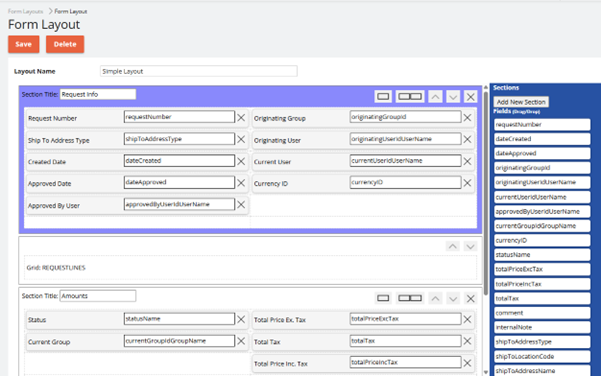This screenshot has width=601, height=376.
Task: Select the comment field in Fields list
Action: 542,313
